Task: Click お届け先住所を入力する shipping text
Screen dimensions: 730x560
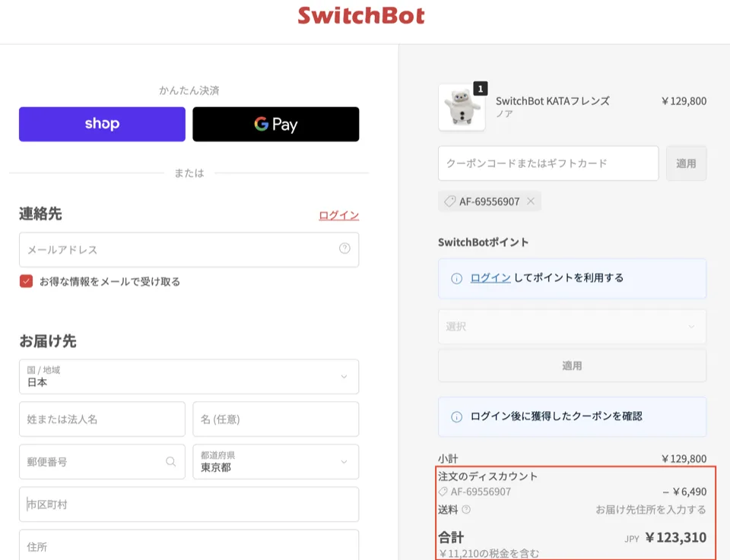Action: [651, 510]
